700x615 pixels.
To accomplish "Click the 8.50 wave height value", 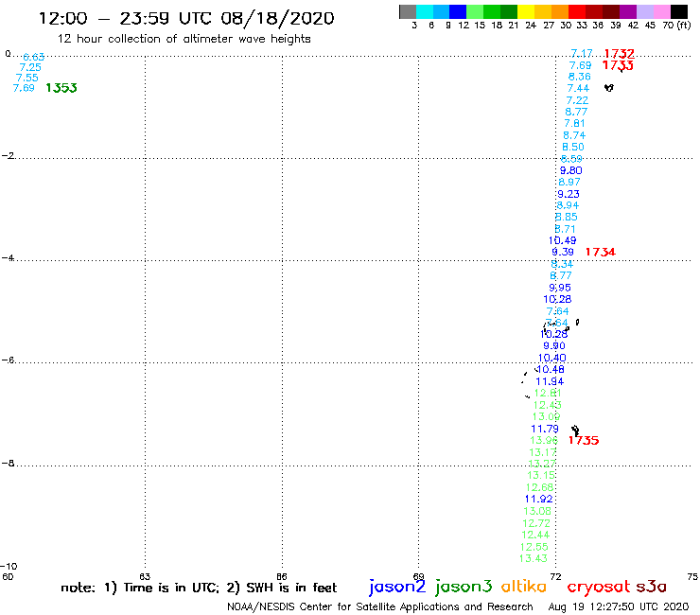I will (572, 147).
